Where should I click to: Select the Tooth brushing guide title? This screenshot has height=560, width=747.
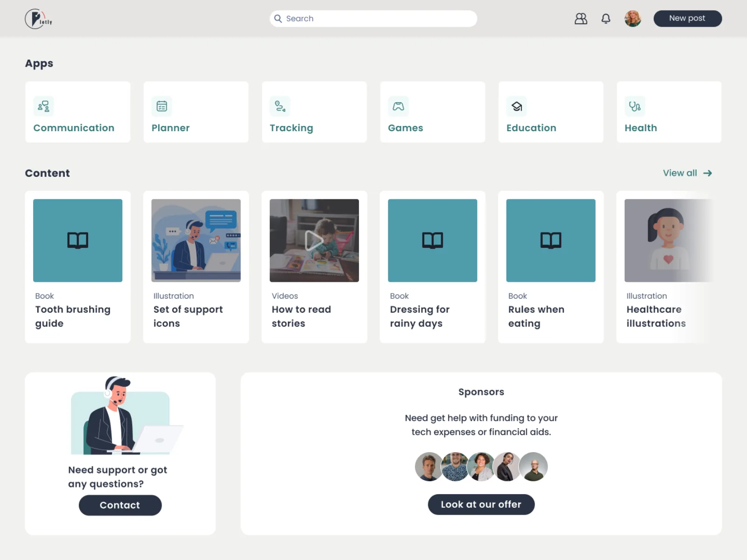click(73, 316)
